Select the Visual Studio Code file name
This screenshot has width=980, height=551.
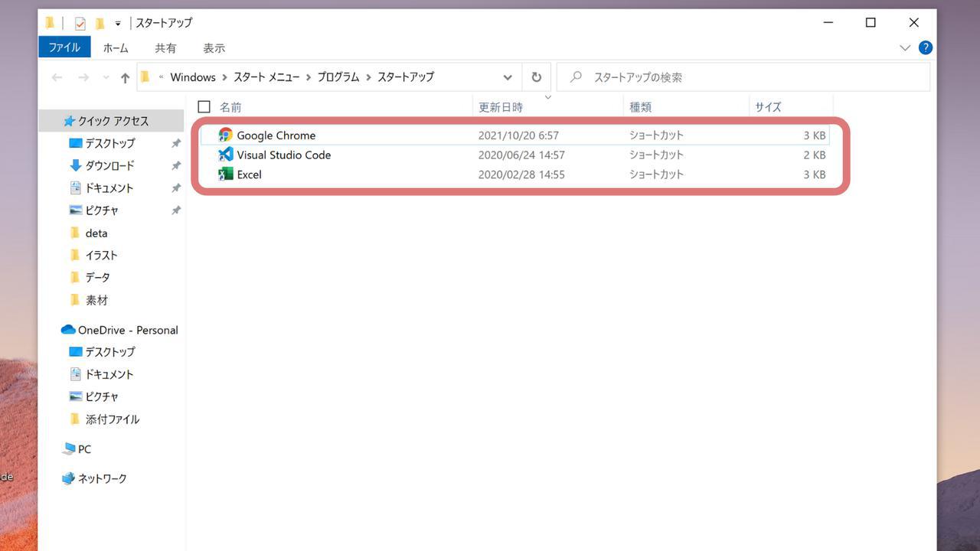pos(284,155)
